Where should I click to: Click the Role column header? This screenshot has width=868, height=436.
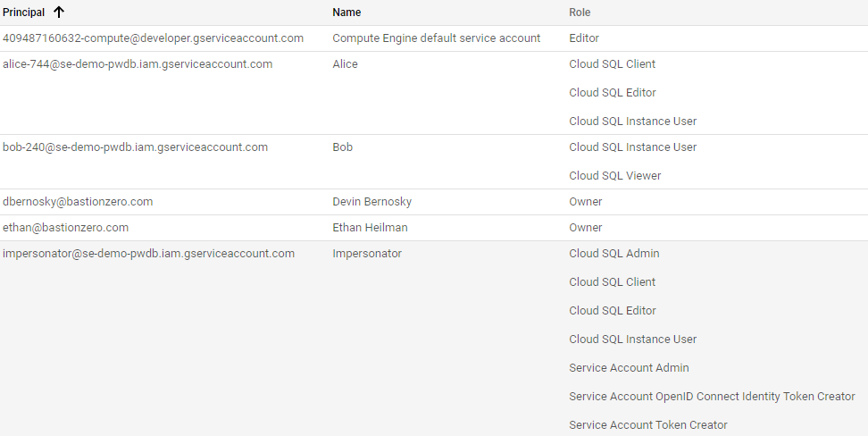580,13
